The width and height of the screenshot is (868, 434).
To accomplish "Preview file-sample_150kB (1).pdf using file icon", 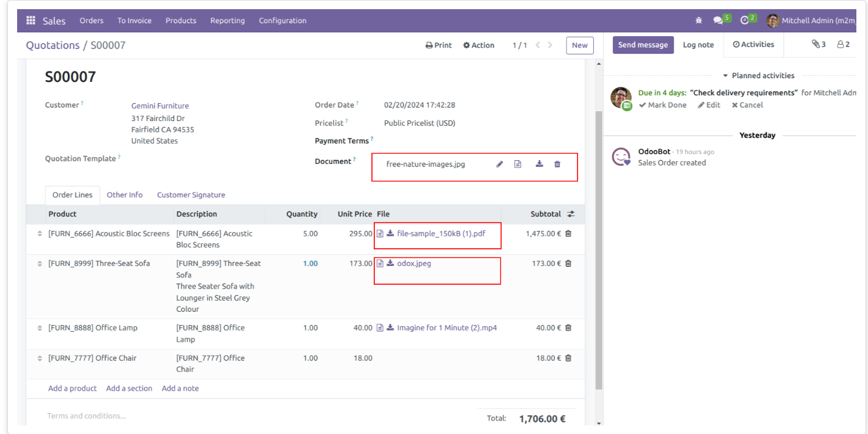I will click(380, 233).
